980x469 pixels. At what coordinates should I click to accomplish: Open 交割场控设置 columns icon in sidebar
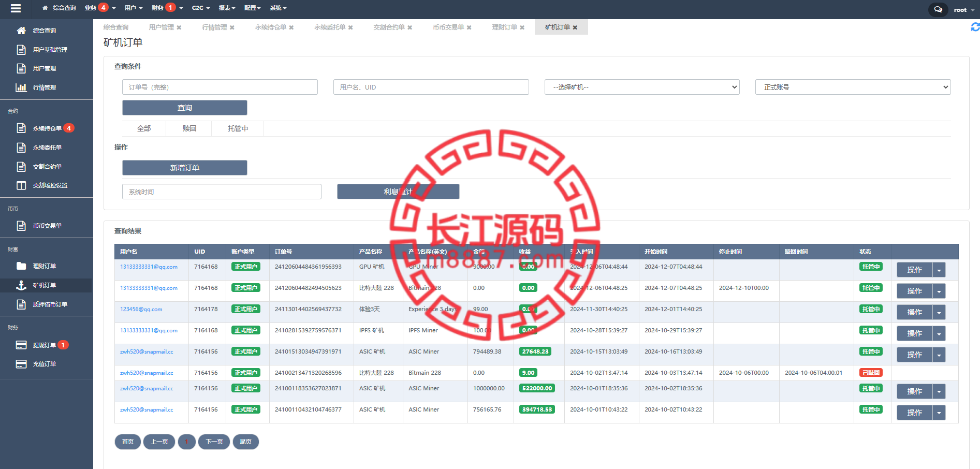[21, 185]
